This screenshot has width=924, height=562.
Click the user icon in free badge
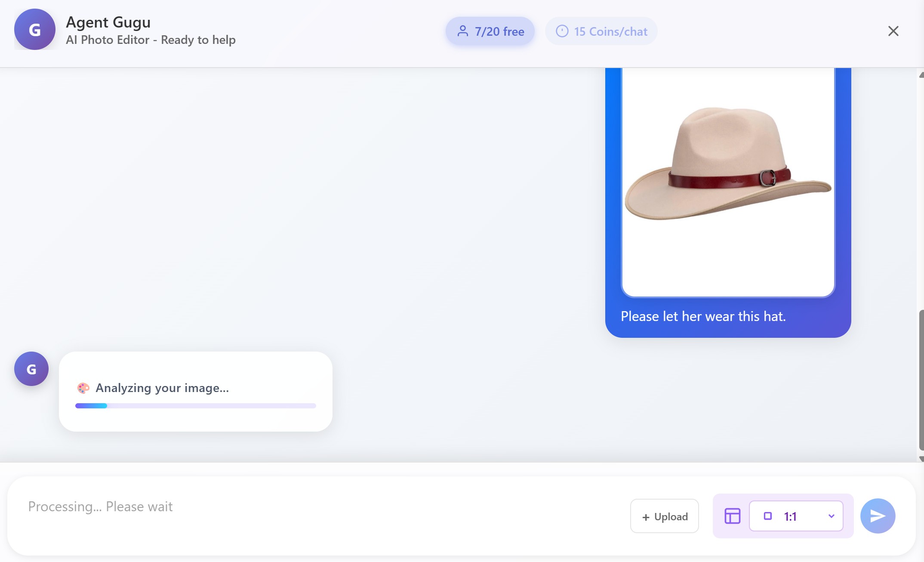462,31
